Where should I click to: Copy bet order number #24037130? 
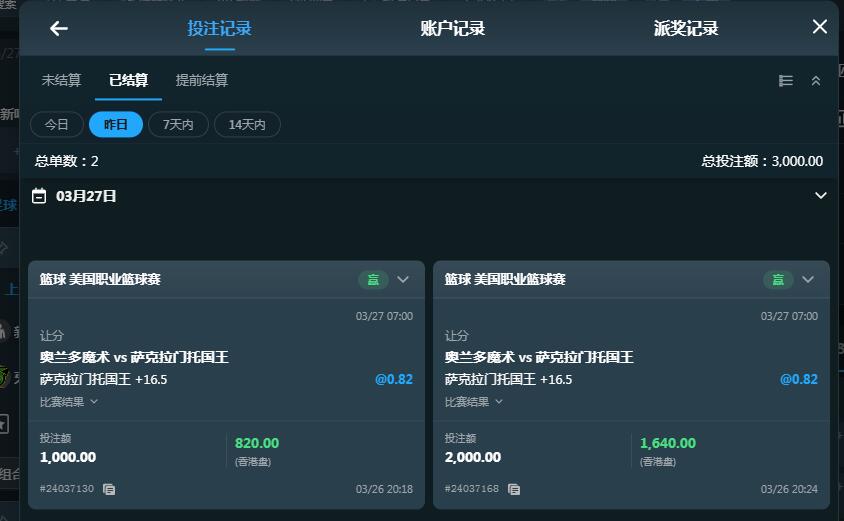109,489
